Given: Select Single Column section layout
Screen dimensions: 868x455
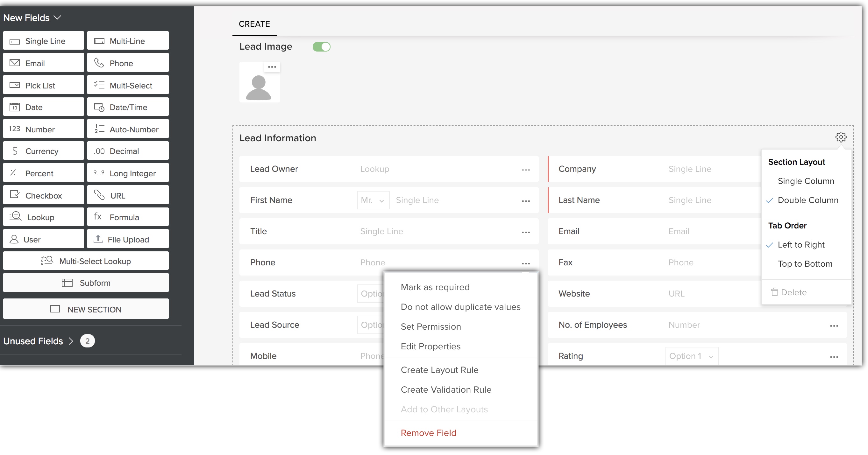Looking at the screenshot, I should coord(805,181).
